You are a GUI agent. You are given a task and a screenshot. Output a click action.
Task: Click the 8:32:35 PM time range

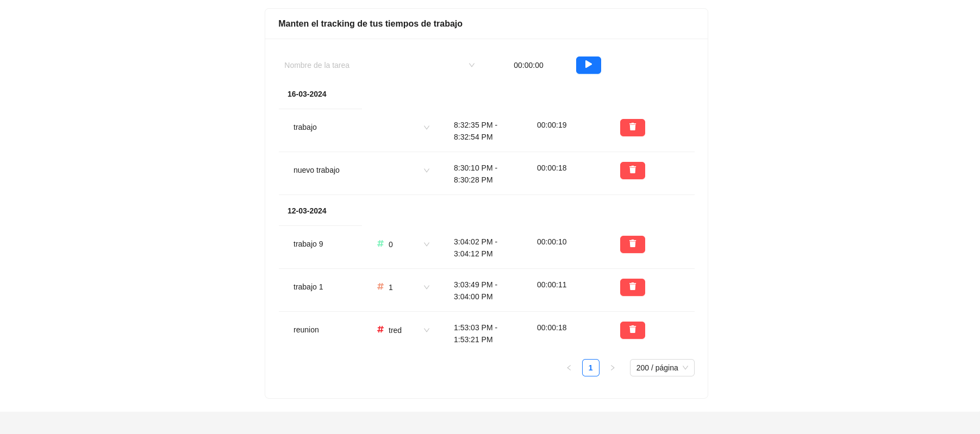pyautogui.click(x=476, y=131)
